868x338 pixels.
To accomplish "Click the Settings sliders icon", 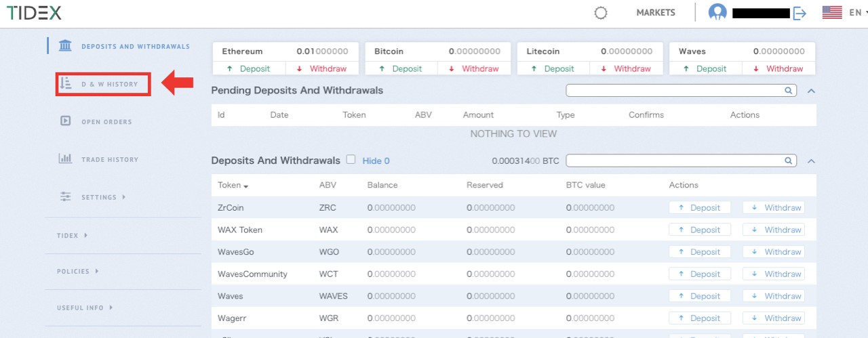I will pyautogui.click(x=66, y=197).
